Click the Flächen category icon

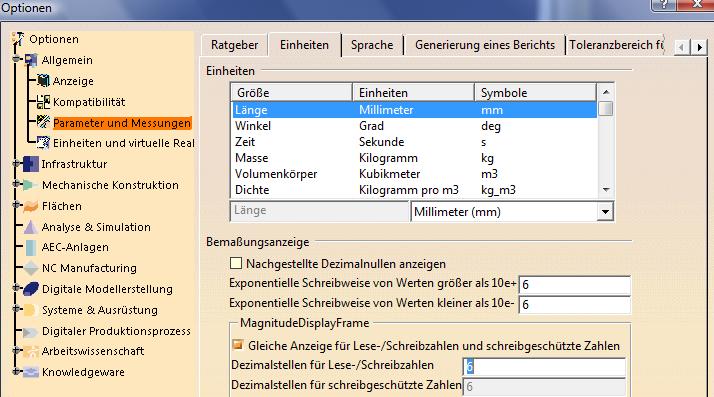[31, 206]
